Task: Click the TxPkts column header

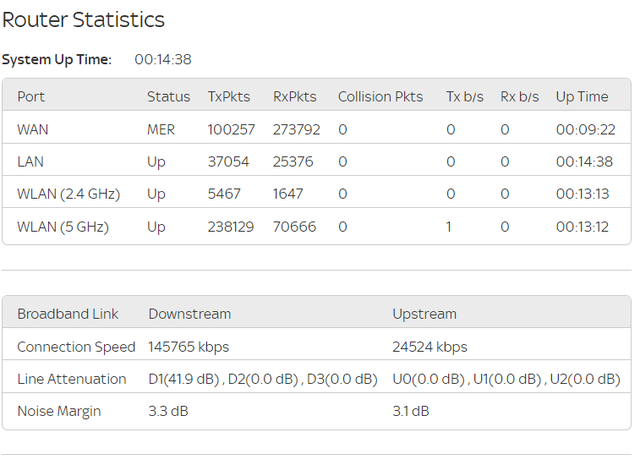Action: (229, 97)
